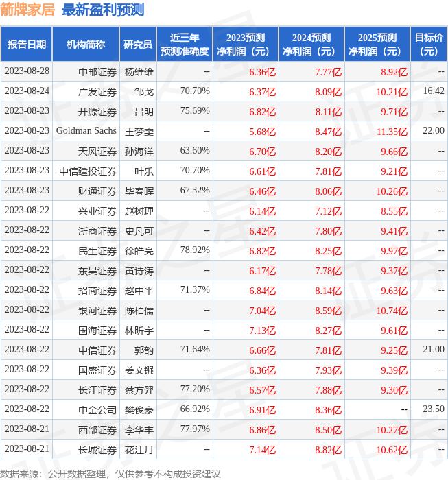Select analyst 樊俊豪 cell
Screen dimensions: 448x480
[139, 410]
